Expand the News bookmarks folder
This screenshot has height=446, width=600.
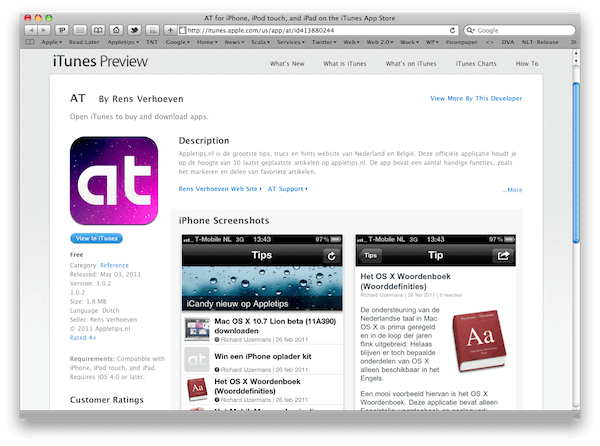234,42
